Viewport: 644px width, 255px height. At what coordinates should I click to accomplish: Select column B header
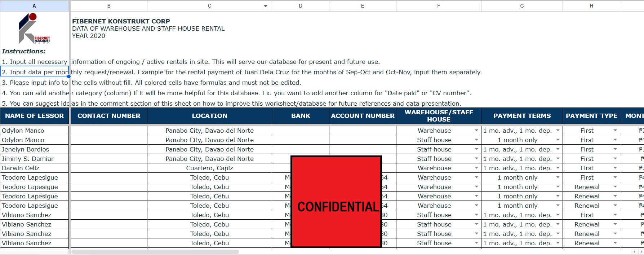(109, 6)
